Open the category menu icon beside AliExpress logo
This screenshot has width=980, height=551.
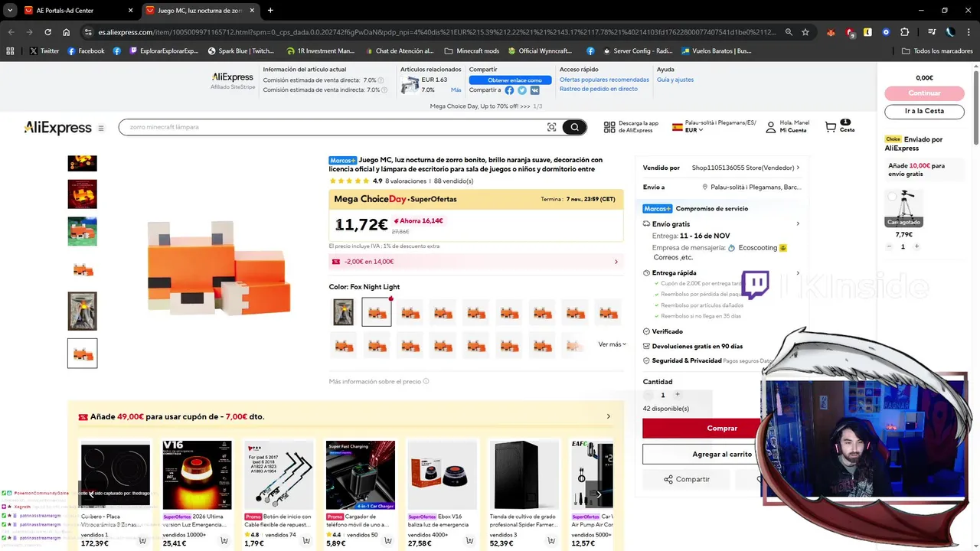(x=100, y=128)
